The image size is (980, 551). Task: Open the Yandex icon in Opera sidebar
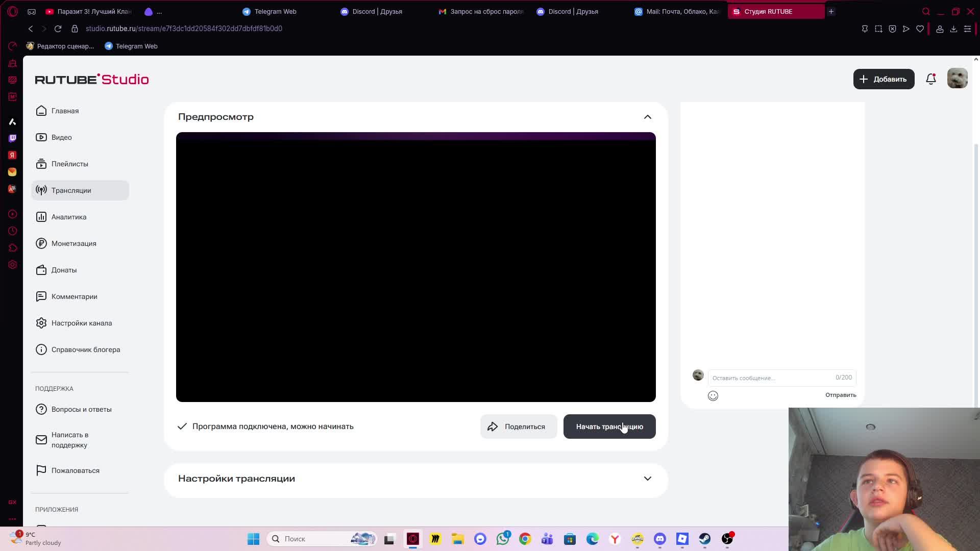12,155
